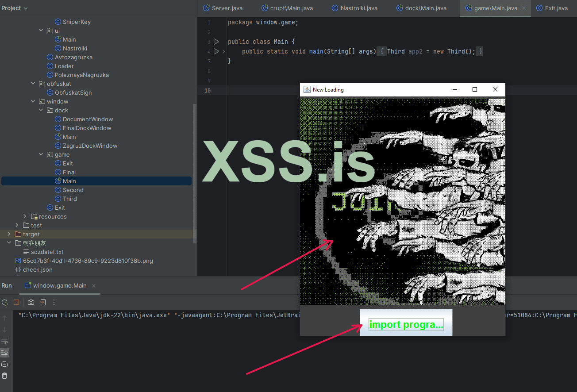Image resolution: width=577 pixels, height=392 pixels.
Task: Click the exit arrow icon in Run toolbar
Action: pos(43,303)
